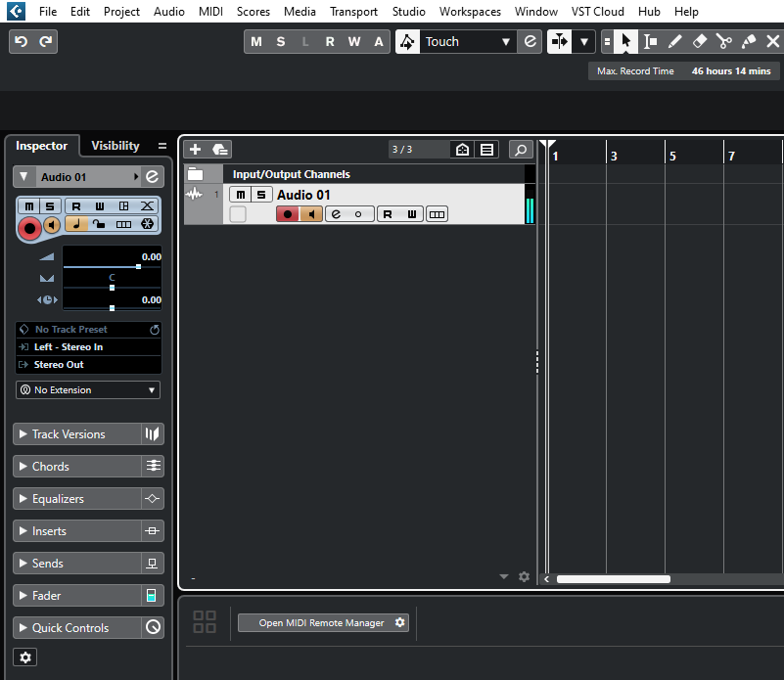This screenshot has width=784, height=680.
Task: Select the Range Selection tool
Action: [x=650, y=41]
